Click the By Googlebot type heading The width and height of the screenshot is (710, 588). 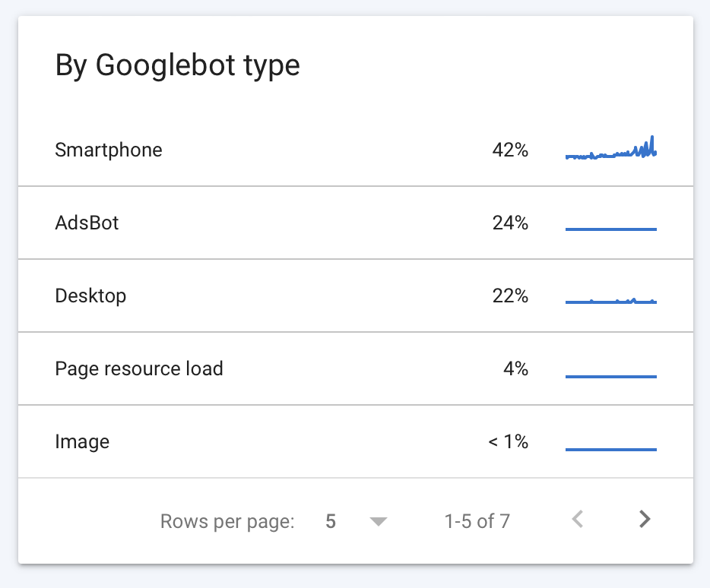click(x=178, y=65)
